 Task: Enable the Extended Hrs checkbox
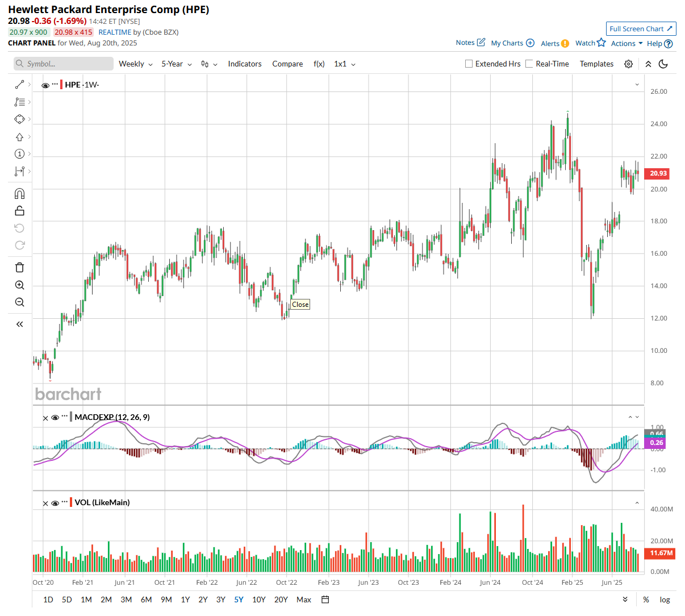[469, 64]
